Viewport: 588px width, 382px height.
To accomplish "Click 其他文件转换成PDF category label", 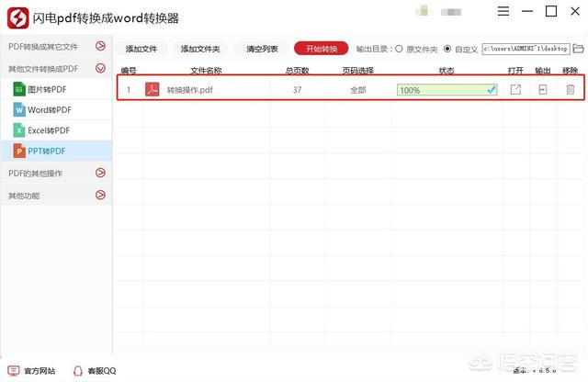I will pyautogui.click(x=43, y=69).
